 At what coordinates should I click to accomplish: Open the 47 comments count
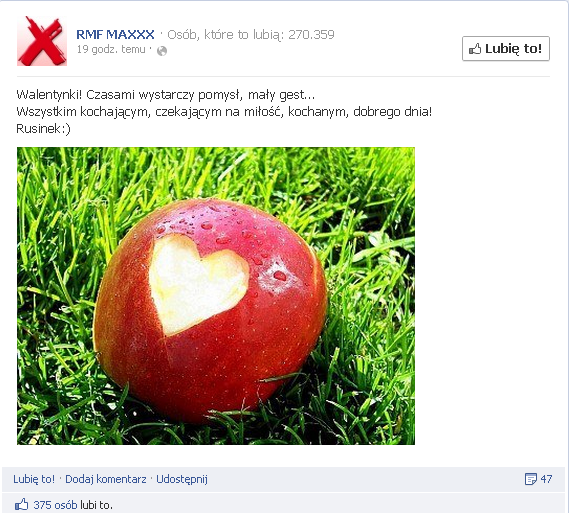(x=546, y=479)
